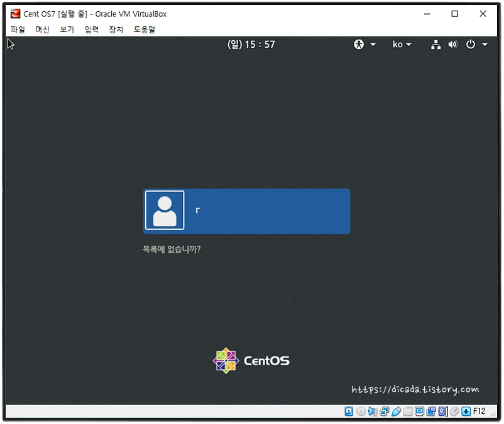Open the 장치 menu
Image resolution: width=504 pixels, height=424 pixels.
[116, 30]
